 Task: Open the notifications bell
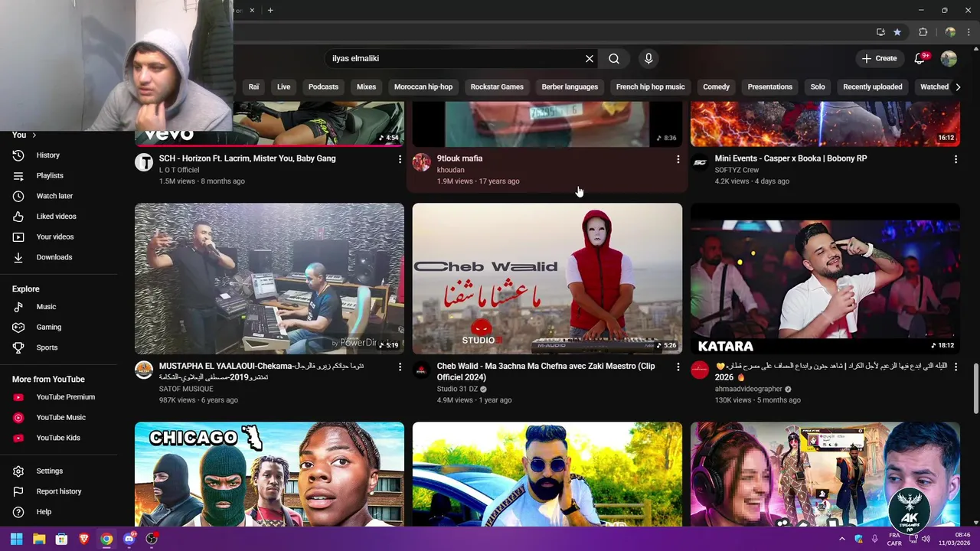tap(920, 58)
